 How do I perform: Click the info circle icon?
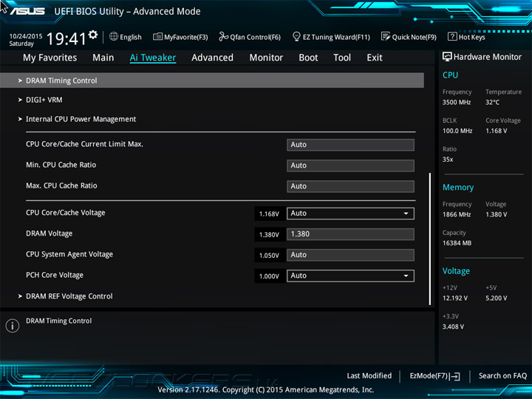[13, 326]
